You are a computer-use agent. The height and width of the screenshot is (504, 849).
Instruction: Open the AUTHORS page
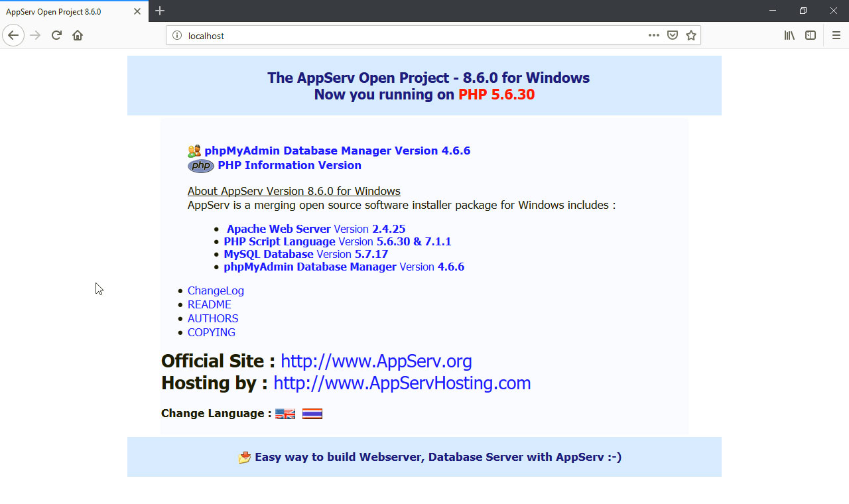point(212,318)
